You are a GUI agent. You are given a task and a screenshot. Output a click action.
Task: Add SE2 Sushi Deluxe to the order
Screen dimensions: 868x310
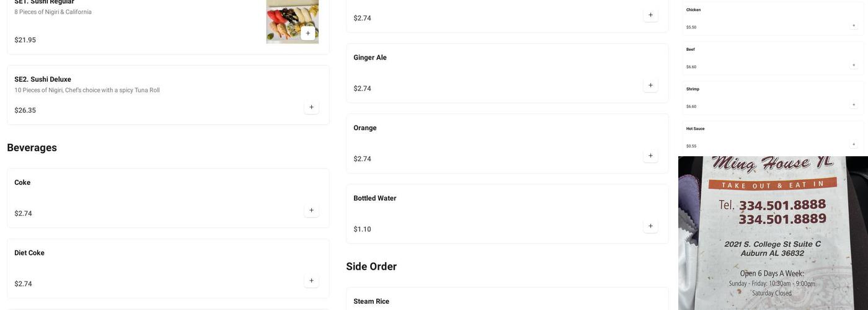311,107
